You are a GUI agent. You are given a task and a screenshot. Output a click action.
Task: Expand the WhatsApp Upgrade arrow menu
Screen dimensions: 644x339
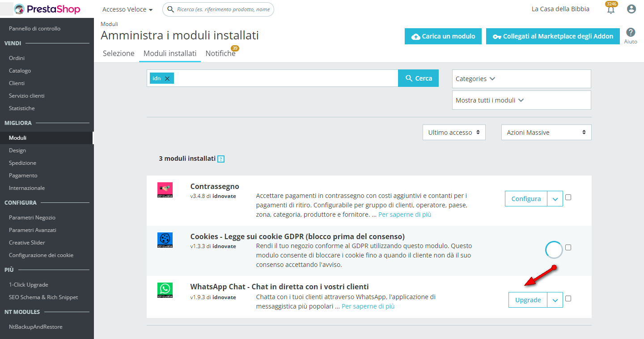(555, 300)
